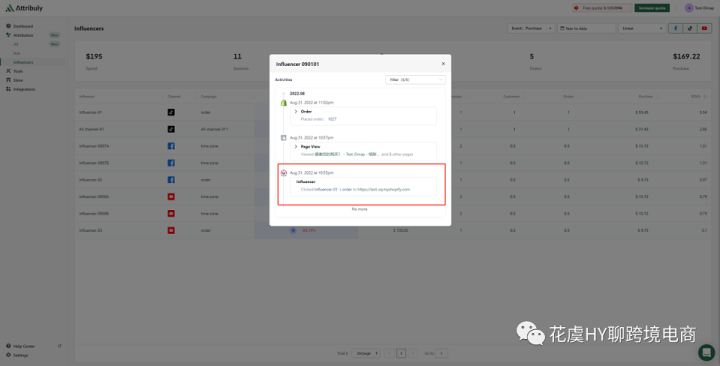Click the Purchase column header
This screenshot has height=366, width=720.
[646, 96]
